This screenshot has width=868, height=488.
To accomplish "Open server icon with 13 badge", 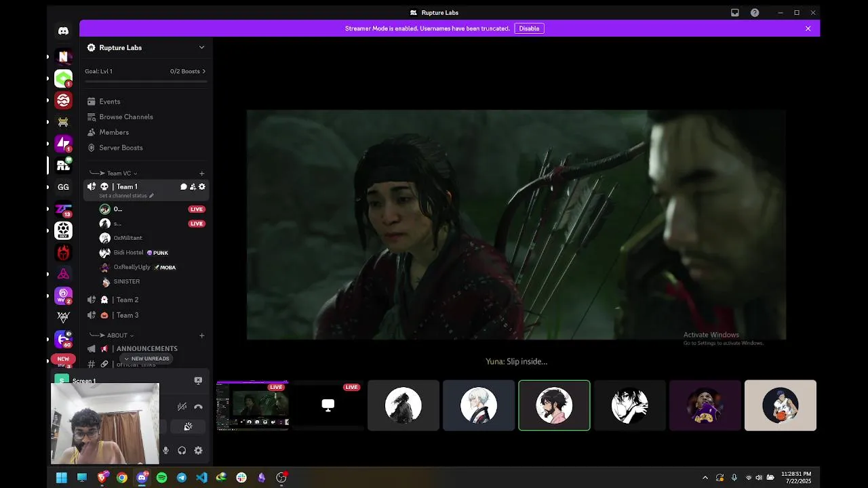I will pos(63,209).
